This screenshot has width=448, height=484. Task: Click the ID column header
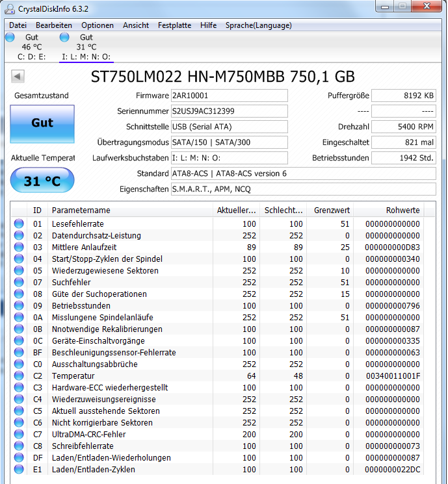point(37,210)
